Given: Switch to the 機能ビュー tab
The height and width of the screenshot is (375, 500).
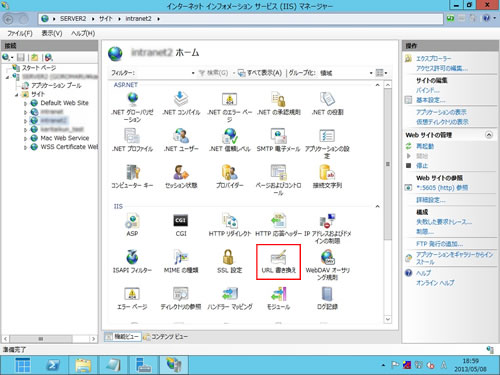Looking at the screenshot, I should [x=123, y=337].
